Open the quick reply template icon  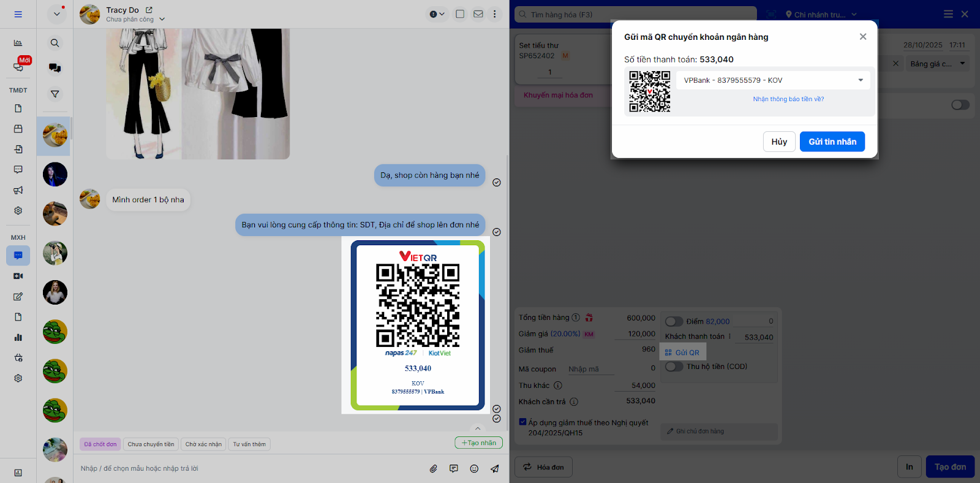click(x=454, y=469)
